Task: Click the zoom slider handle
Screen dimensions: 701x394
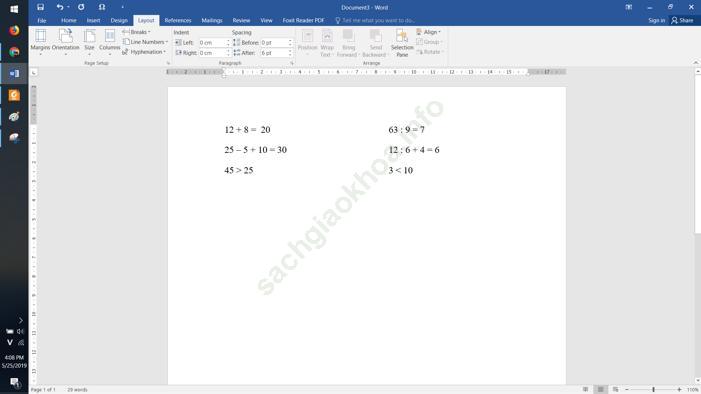Action: click(653, 390)
